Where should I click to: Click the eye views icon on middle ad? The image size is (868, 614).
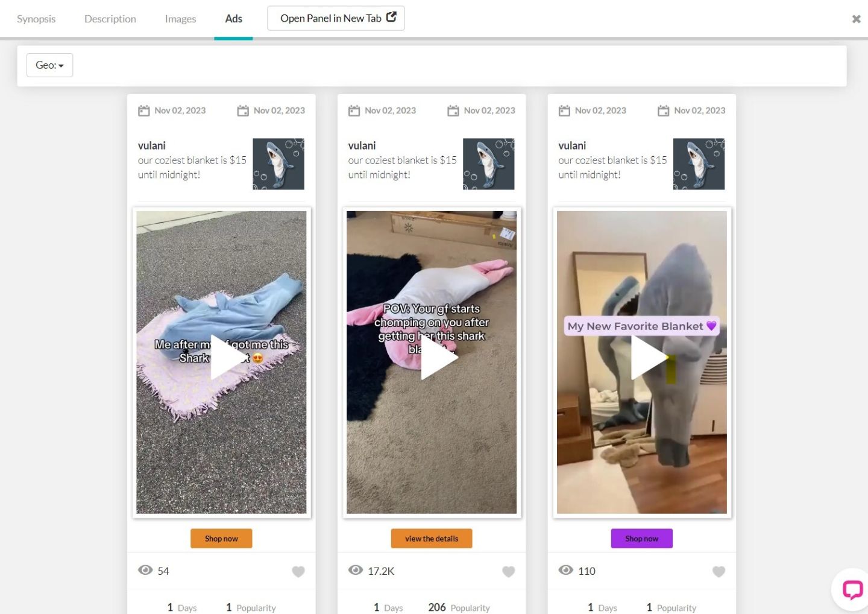(x=356, y=570)
